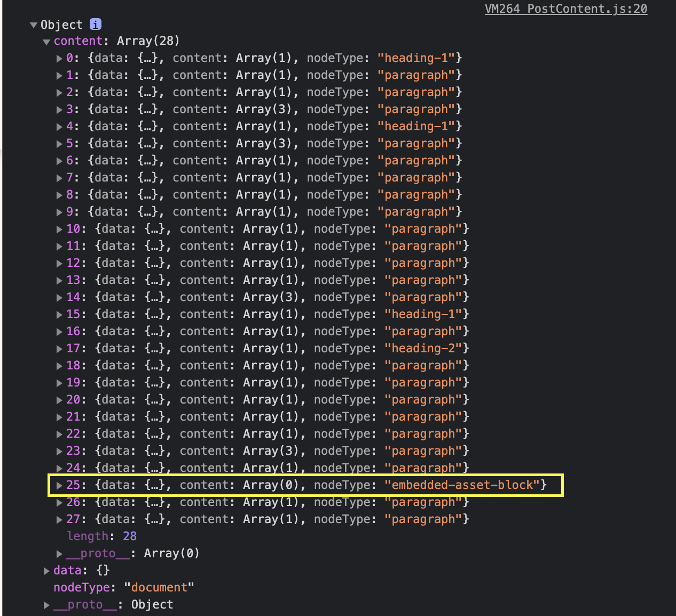Expand array item 9 paragraph entry
676x616 pixels.
pyautogui.click(x=59, y=212)
